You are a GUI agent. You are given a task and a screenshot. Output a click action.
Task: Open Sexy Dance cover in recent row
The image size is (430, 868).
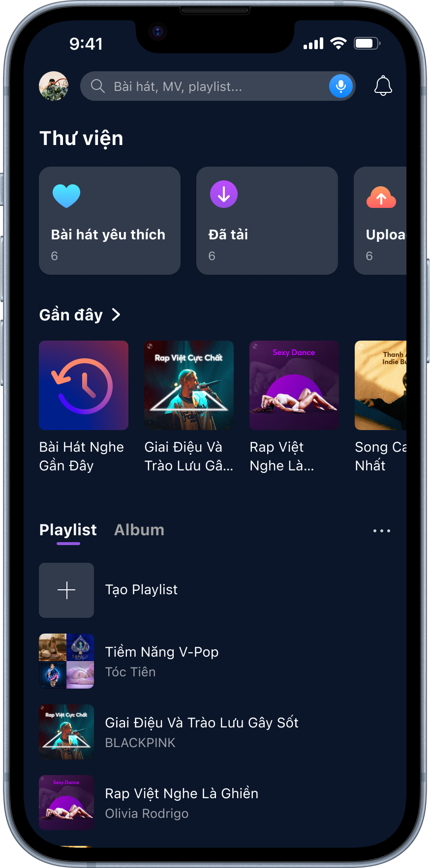point(294,385)
